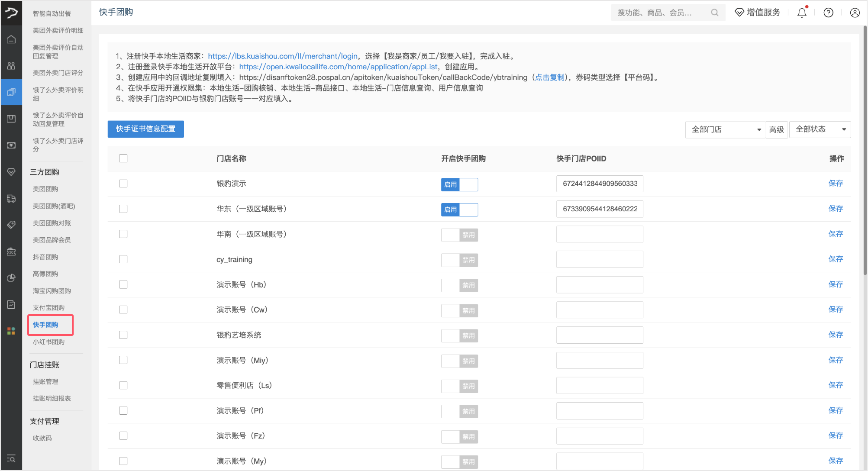Image resolution: width=868 pixels, height=471 pixels.
Task: Check the checkbox for 银豹演示 row
Action: click(x=123, y=184)
